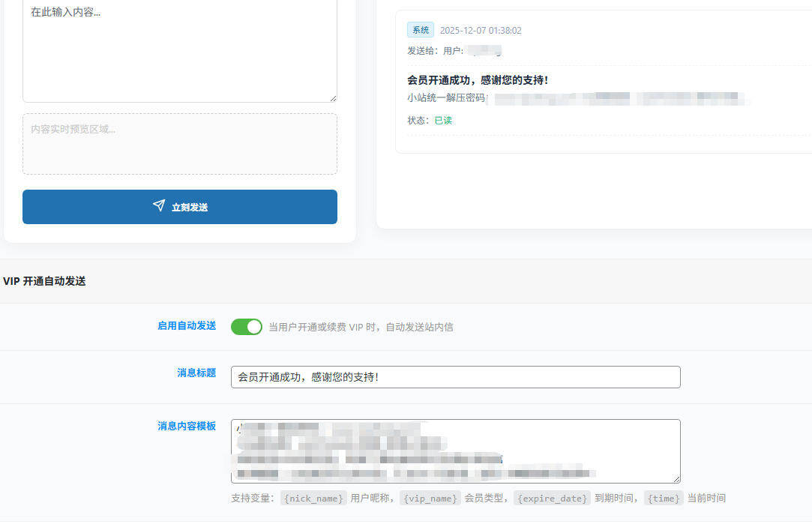Click the {vip_name} variable tag
Viewport: 812px width, 527px height.
pos(430,498)
